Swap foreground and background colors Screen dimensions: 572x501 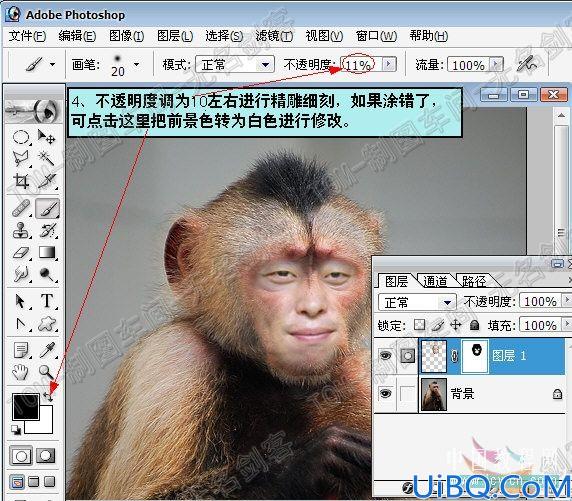coord(48,397)
